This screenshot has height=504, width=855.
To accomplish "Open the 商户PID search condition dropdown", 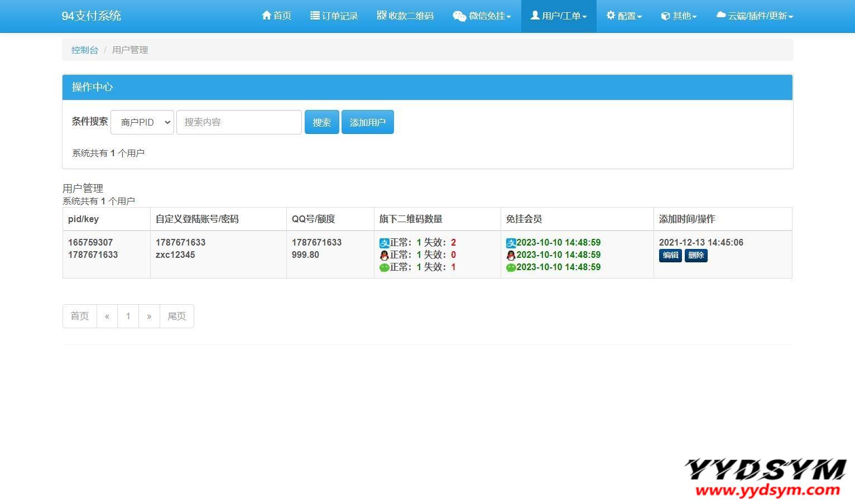I will (x=142, y=122).
